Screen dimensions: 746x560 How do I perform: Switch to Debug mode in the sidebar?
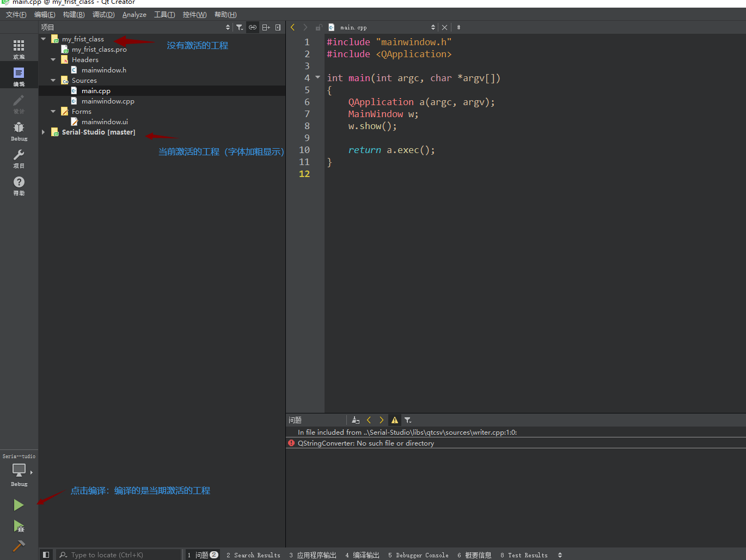19,130
